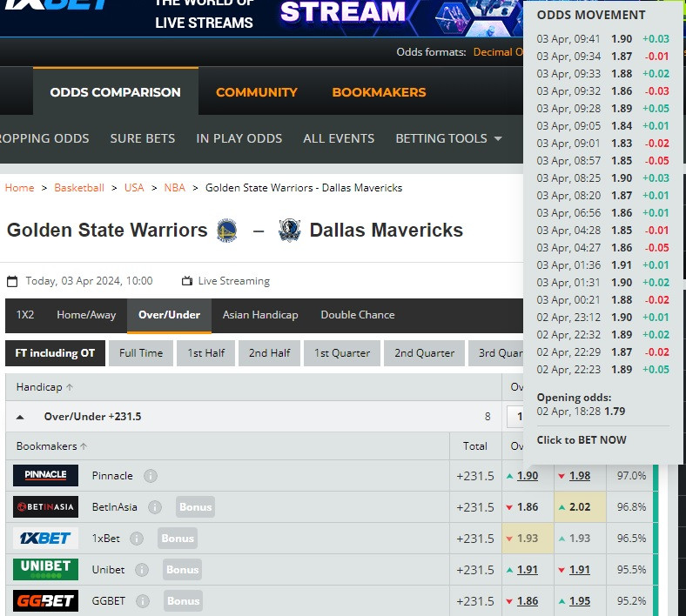The width and height of the screenshot is (686, 616).
Task: Click GGBET under odds 1.95
Action: tap(580, 601)
